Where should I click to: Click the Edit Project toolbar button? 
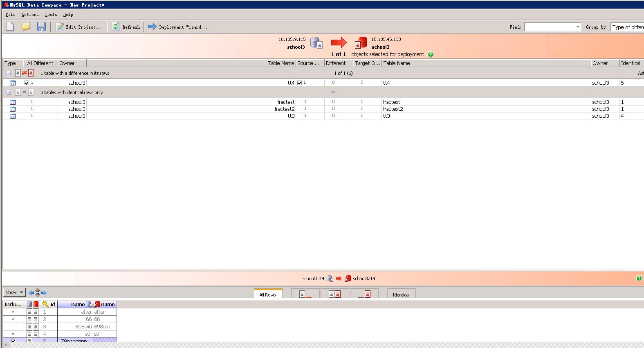point(79,27)
